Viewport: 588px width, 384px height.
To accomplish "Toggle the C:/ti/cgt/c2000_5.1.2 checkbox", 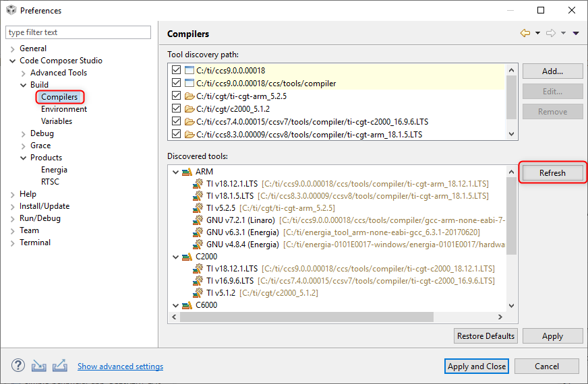I will [176, 108].
